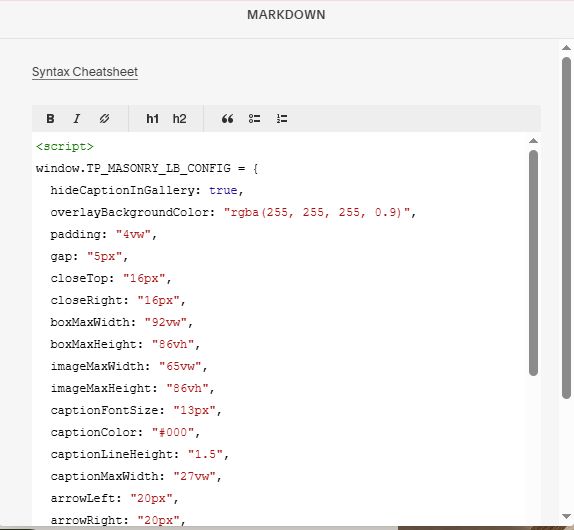Open the Syntax Cheatsheet link

85,72
